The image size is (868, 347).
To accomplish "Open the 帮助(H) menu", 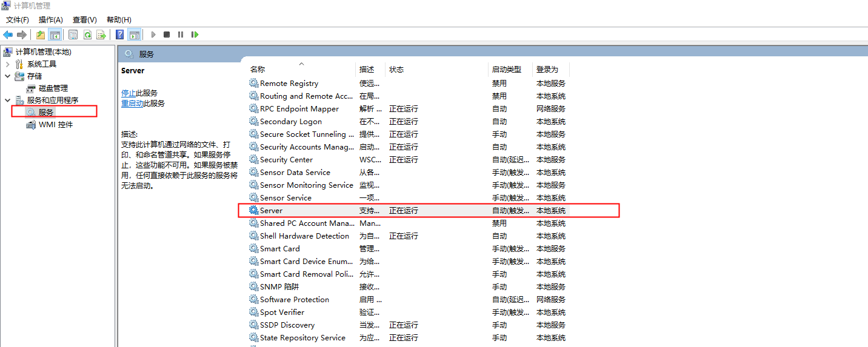I will (119, 20).
